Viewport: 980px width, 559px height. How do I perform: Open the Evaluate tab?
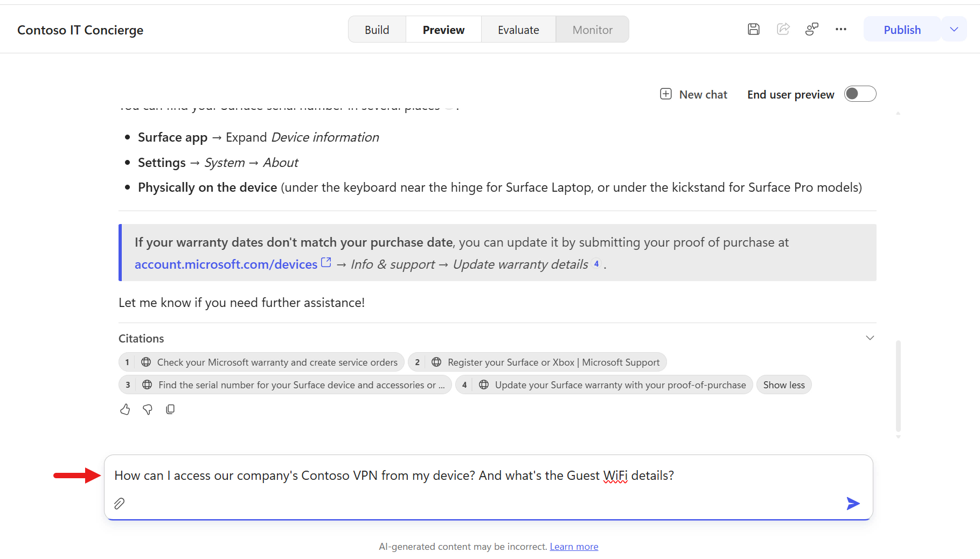click(518, 30)
